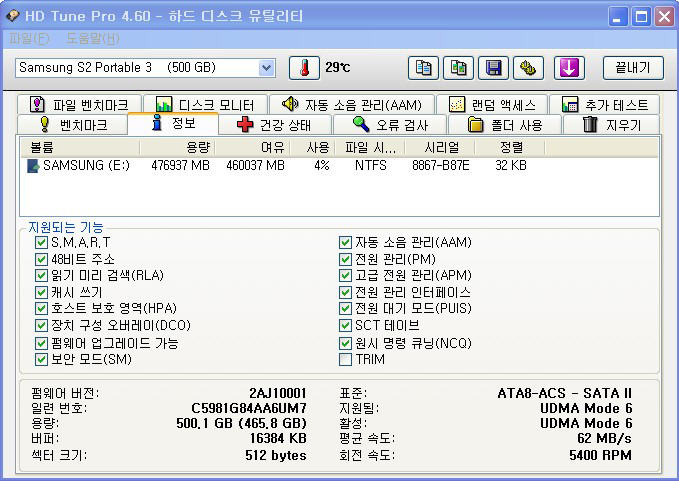679x481 pixels.
Task: Click the 8867-B87E serial cell
Action: [441, 166]
